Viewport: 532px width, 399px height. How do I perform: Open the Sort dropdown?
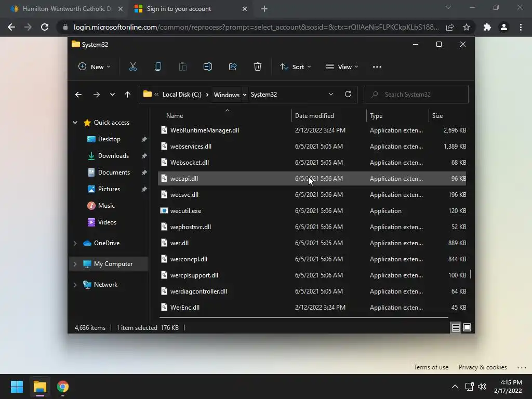(x=295, y=67)
